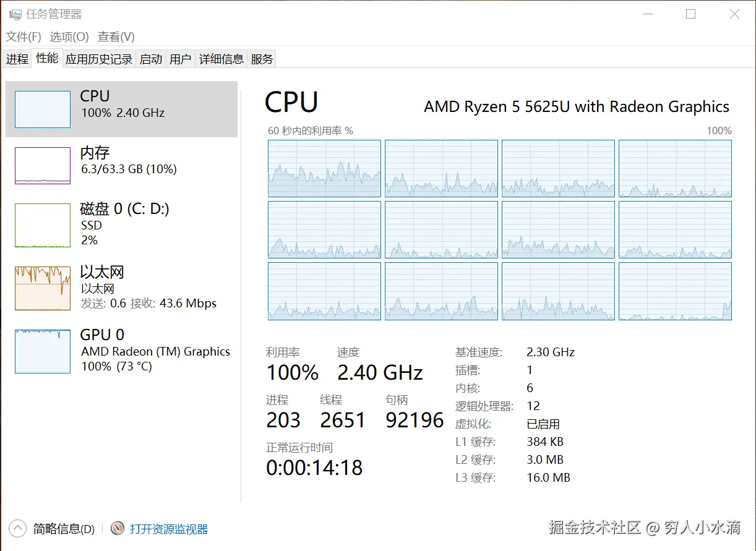The width and height of the screenshot is (756, 551).
Task: Select the GPU 0 graph thumbnail
Action: pyautogui.click(x=43, y=351)
